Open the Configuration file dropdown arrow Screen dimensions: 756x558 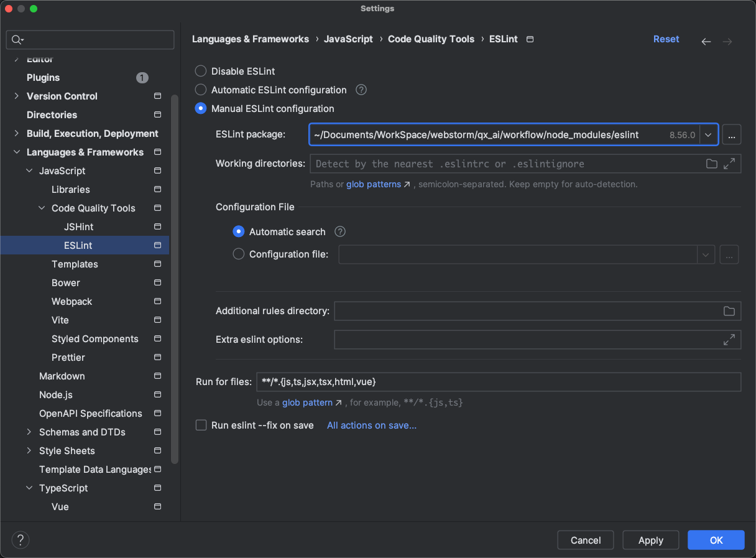point(706,254)
